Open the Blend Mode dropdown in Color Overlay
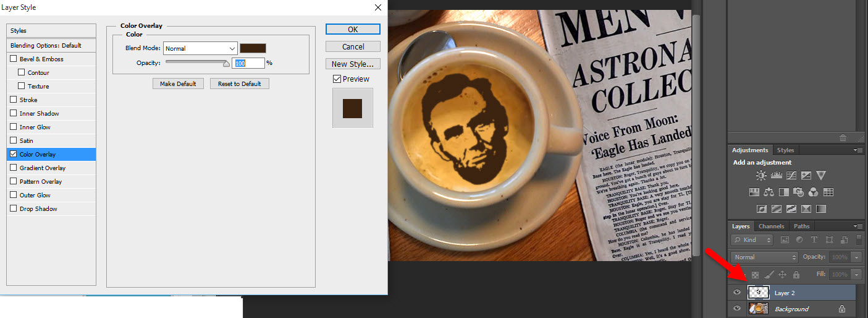868x318 pixels. point(200,48)
